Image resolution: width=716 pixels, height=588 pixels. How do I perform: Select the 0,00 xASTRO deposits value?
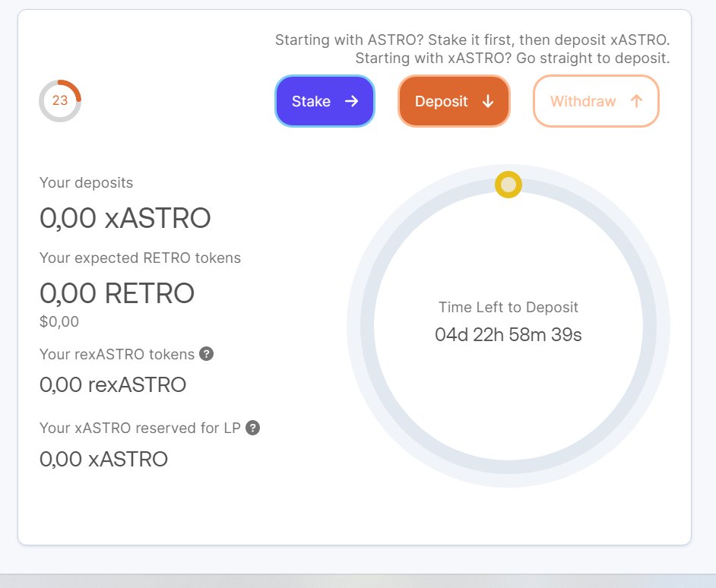pos(125,218)
